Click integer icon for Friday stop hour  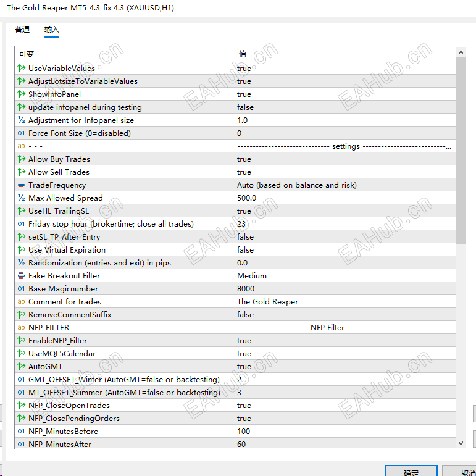click(21, 224)
